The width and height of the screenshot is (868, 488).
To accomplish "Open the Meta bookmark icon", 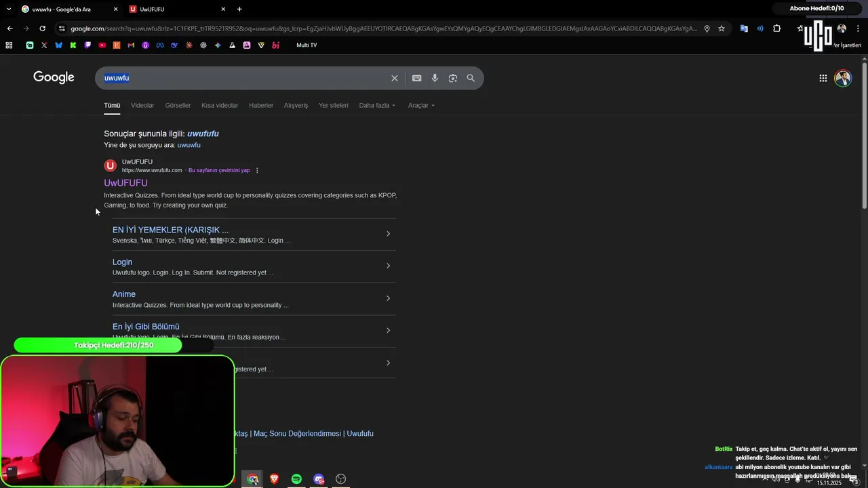I will (160, 45).
